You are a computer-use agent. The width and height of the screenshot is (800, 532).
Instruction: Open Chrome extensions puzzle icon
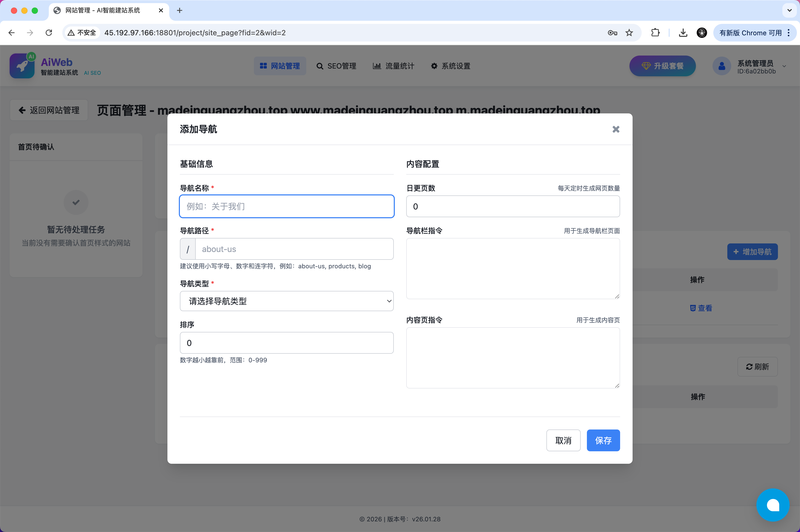tap(655, 33)
